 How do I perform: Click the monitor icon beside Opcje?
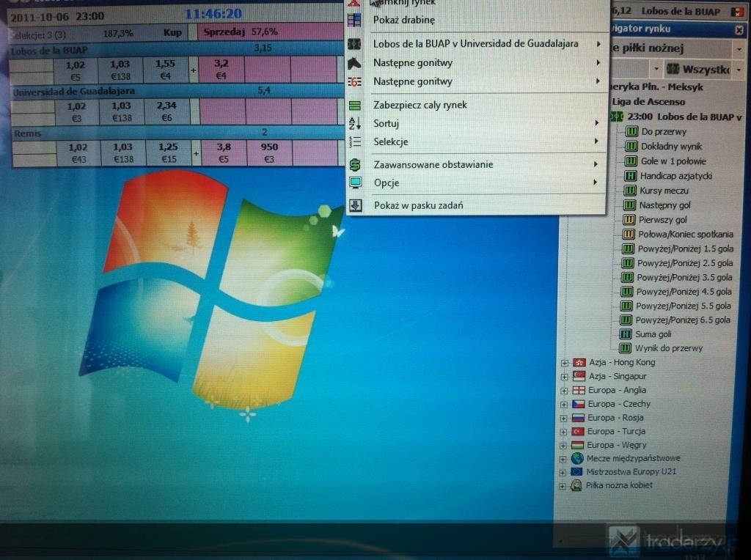pyautogui.click(x=356, y=183)
